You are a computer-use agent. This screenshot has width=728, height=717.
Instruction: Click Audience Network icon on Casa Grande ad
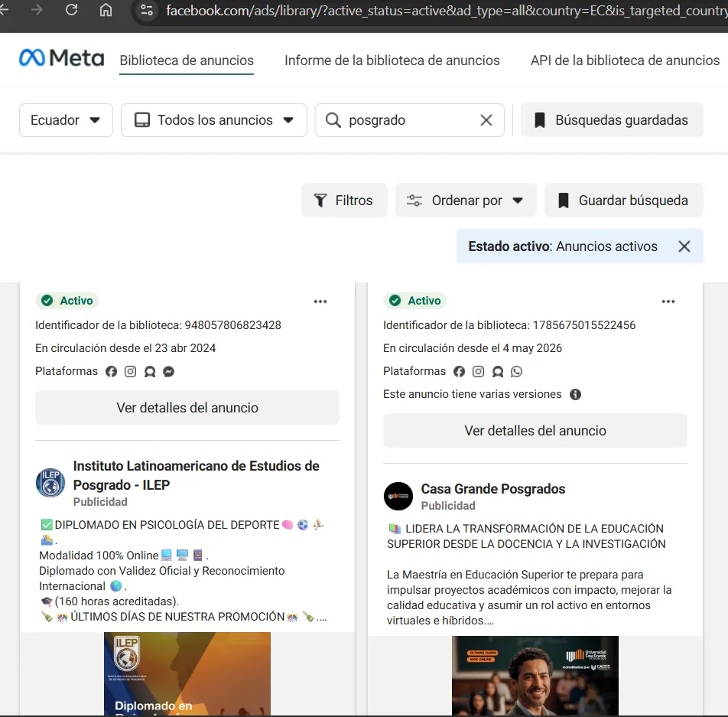coord(498,372)
